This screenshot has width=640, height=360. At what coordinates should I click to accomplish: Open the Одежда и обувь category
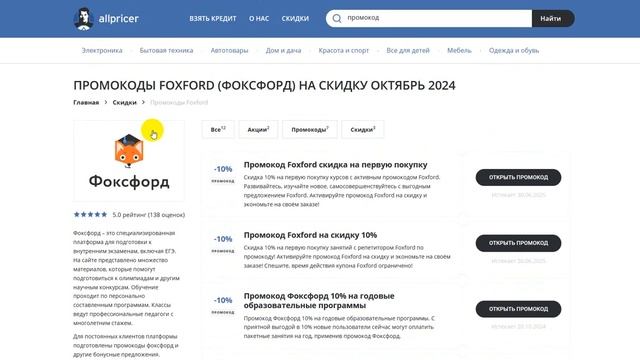[514, 51]
